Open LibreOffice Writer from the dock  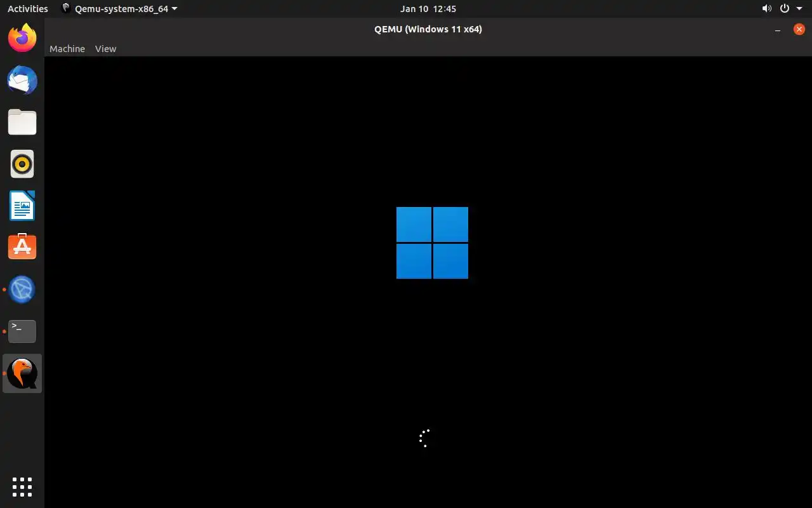[x=22, y=206]
